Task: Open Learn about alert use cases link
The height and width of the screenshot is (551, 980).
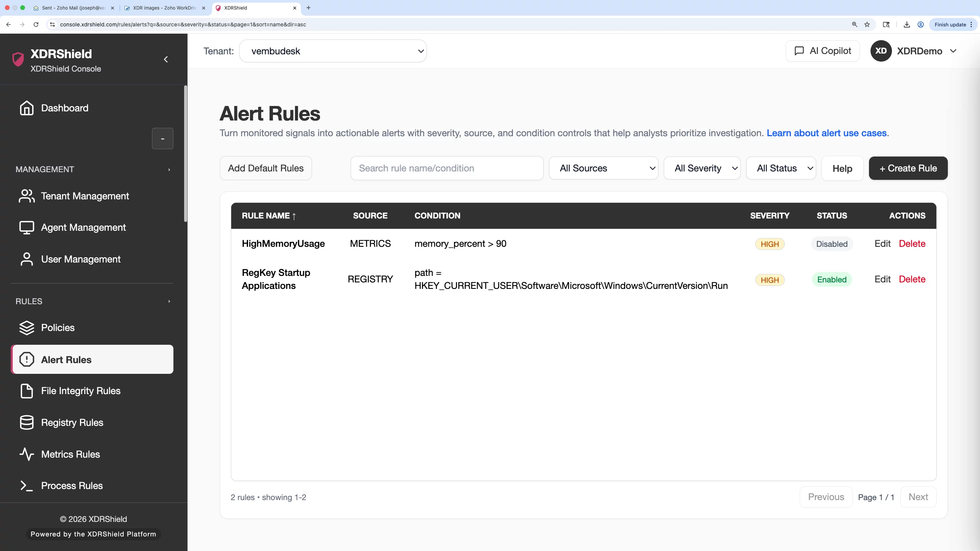Action: (x=826, y=133)
